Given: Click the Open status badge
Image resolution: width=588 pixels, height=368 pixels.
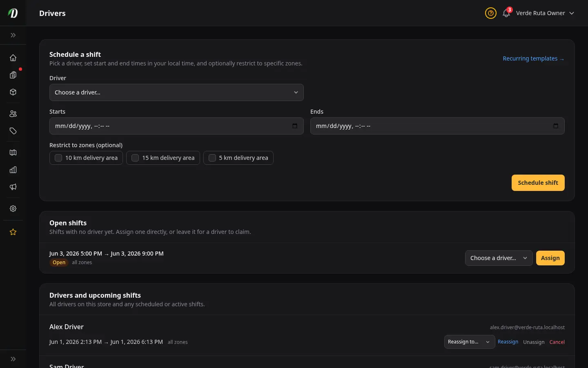Looking at the screenshot, I should (x=59, y=263).
